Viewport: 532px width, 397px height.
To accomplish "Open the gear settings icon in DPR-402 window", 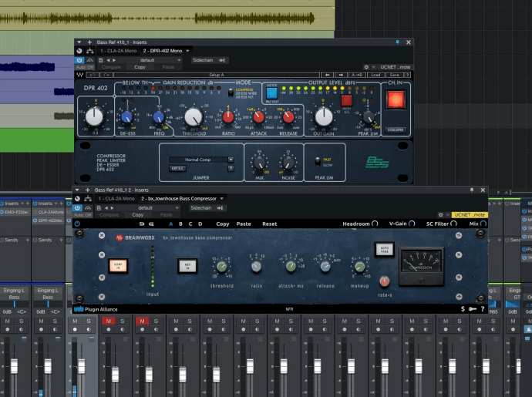I will tap(366, 67).
